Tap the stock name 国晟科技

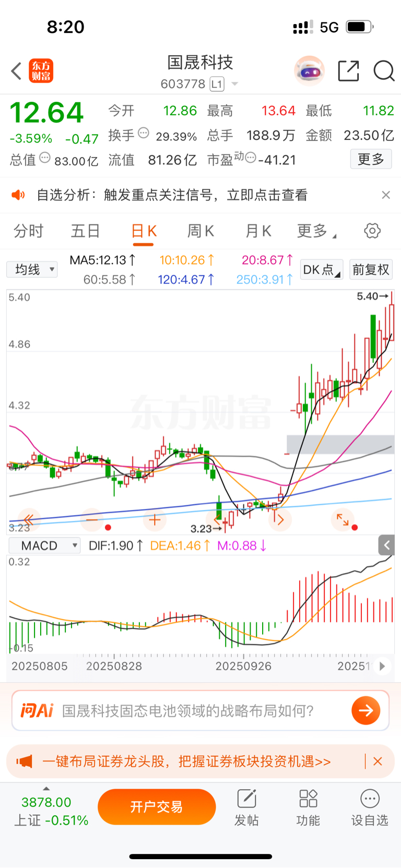[x=200, y=63]
